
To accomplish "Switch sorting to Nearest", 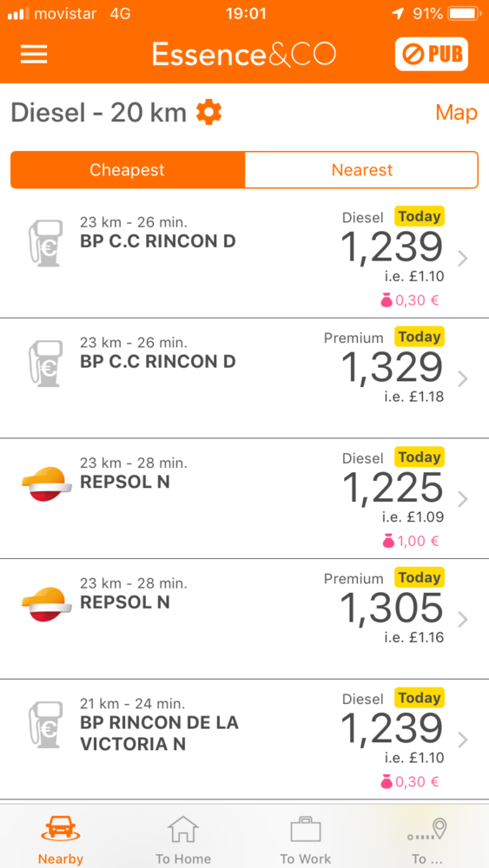I will (x=361, y=170).
